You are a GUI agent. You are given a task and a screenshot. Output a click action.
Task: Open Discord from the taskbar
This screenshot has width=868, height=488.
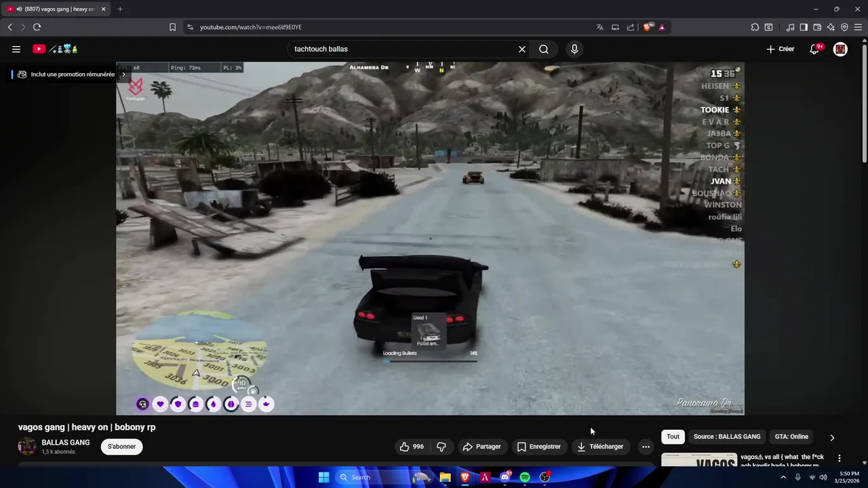coord(505,477)
